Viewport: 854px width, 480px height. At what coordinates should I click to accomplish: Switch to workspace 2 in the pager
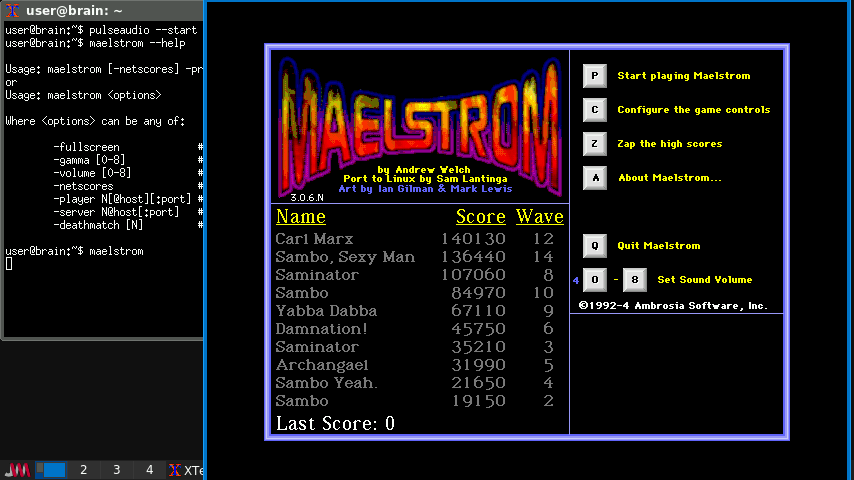[84, 470]
